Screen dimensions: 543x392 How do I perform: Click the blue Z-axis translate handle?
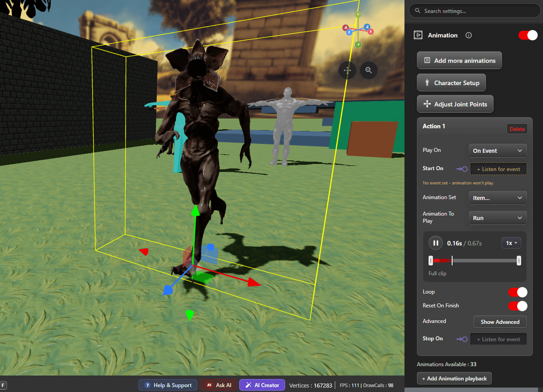(167, 290)
